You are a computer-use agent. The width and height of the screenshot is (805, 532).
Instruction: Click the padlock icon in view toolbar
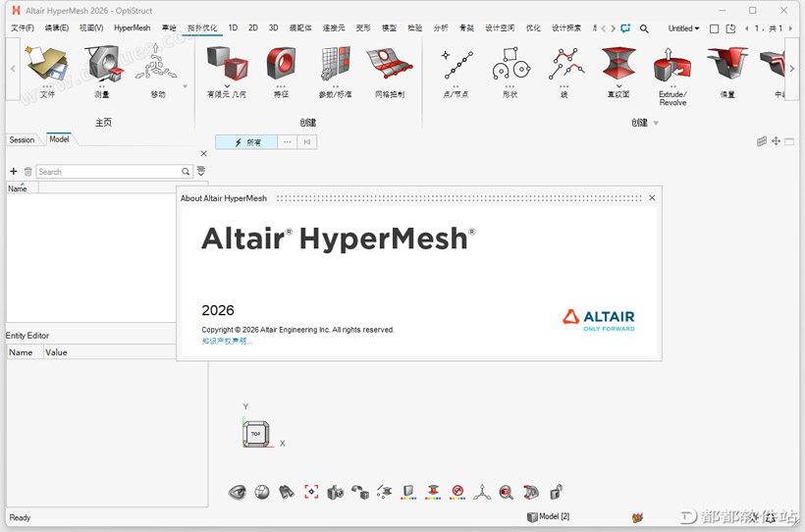(x=556, y=493)
